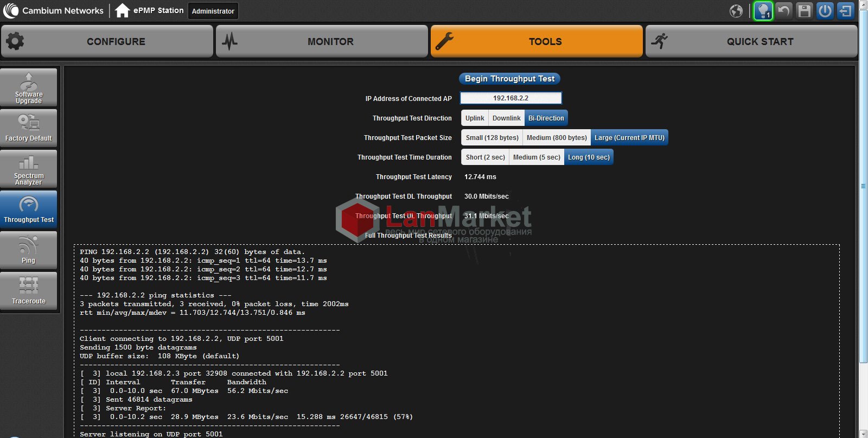Image resolution: width=868 pixels, height=438 pixels.
Task: Set test direction to Uplink
Action: pyautogui.click(x=475, y=118)
